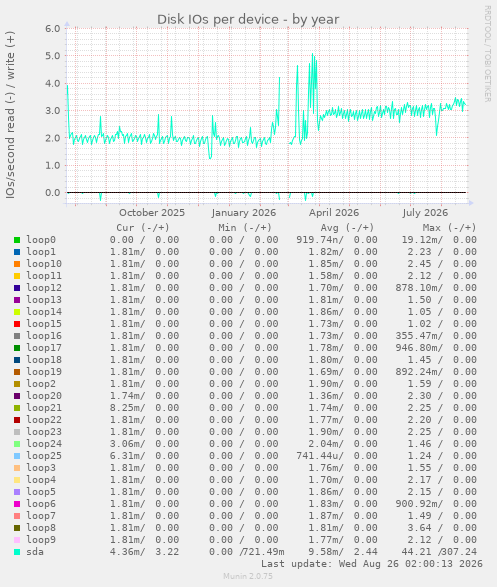Click the Cur (-/+) column header

coord(143,228)
